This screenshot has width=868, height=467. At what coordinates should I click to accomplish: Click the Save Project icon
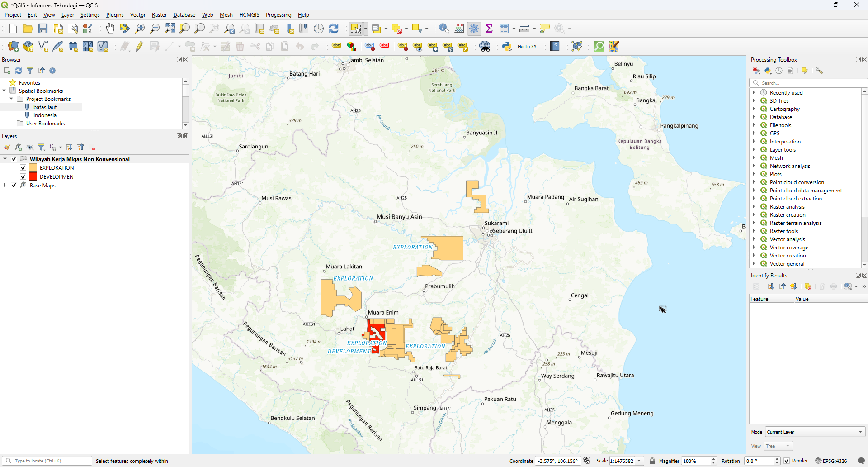[x=43, y=29]
